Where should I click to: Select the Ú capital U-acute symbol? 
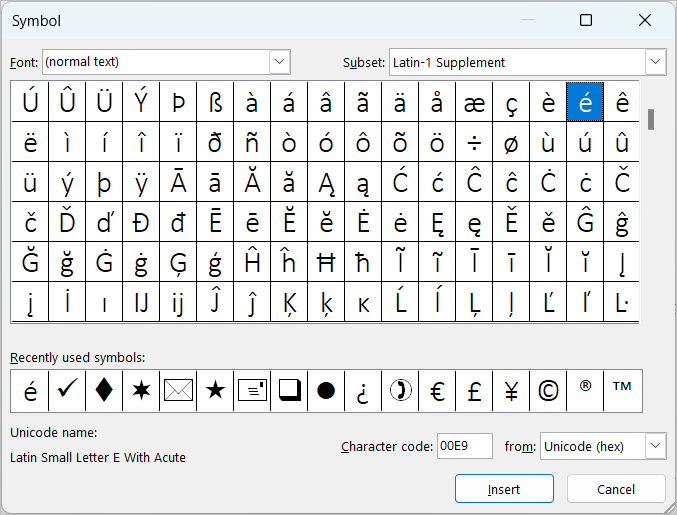point(30,102)
